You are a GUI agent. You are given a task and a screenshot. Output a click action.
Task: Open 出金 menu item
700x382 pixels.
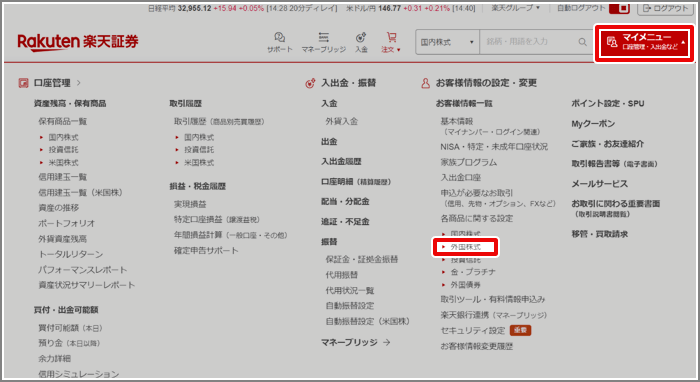click(x=329, y=141)
